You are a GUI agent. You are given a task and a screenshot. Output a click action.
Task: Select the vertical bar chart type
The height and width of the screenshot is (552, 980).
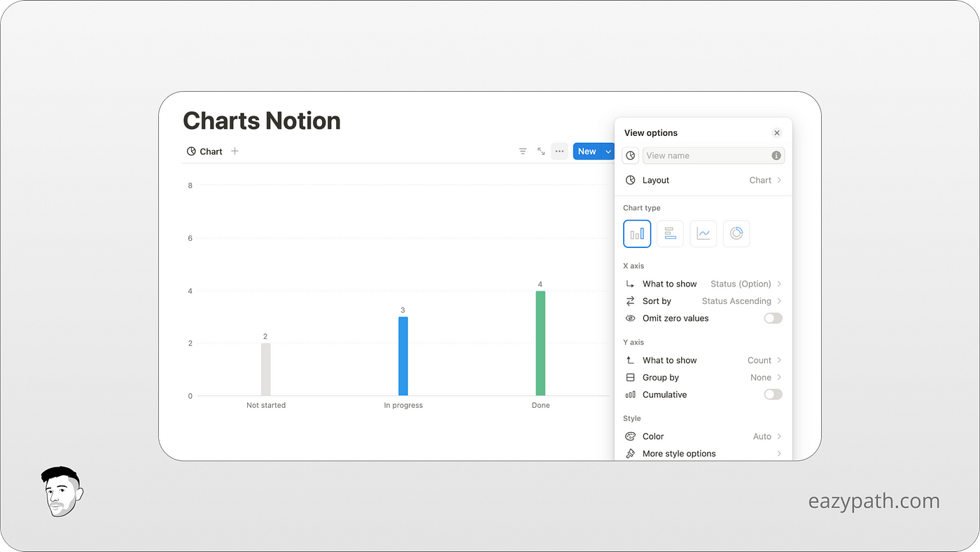coord(637,233)
